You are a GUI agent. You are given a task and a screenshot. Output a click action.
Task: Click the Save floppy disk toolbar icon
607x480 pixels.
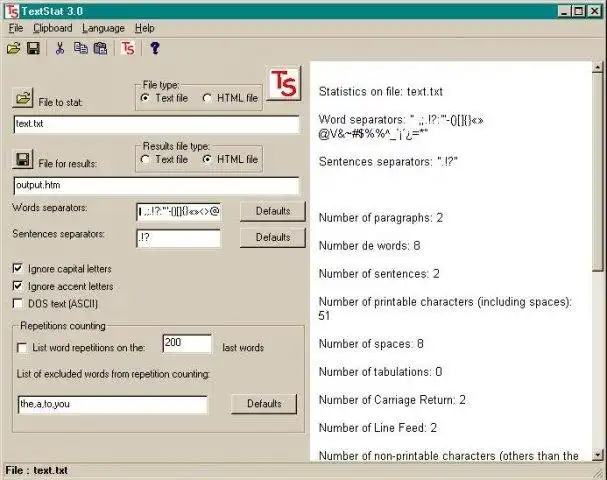33,48
